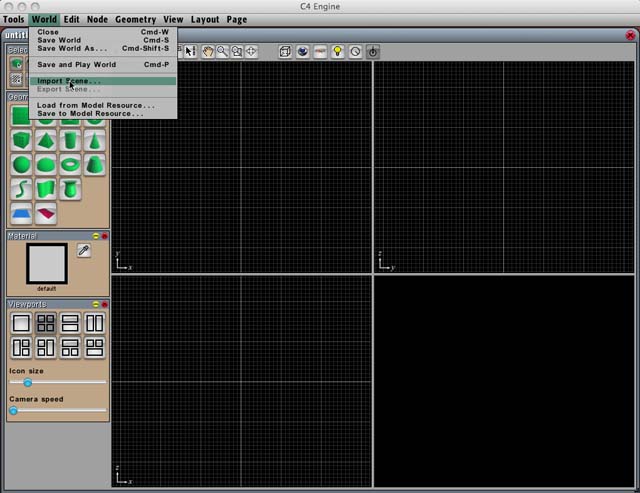Toggle two side-by-side vertical viewports layout
The width and height of the screenshot is (640, 493).
pos(94,322)
